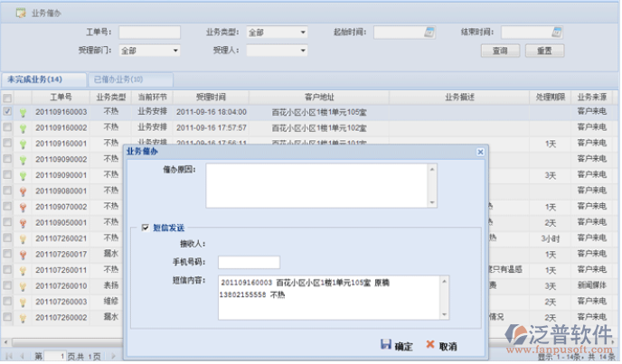This screenshot has width=622, height=364.
Task: Switch to 未完成业务(14) tab
Action: coord(43,79)
